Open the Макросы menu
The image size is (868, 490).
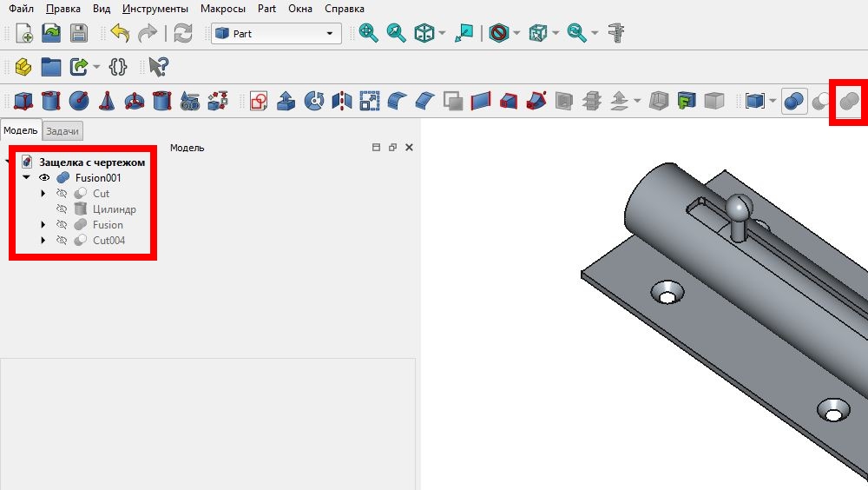(222, 9)
